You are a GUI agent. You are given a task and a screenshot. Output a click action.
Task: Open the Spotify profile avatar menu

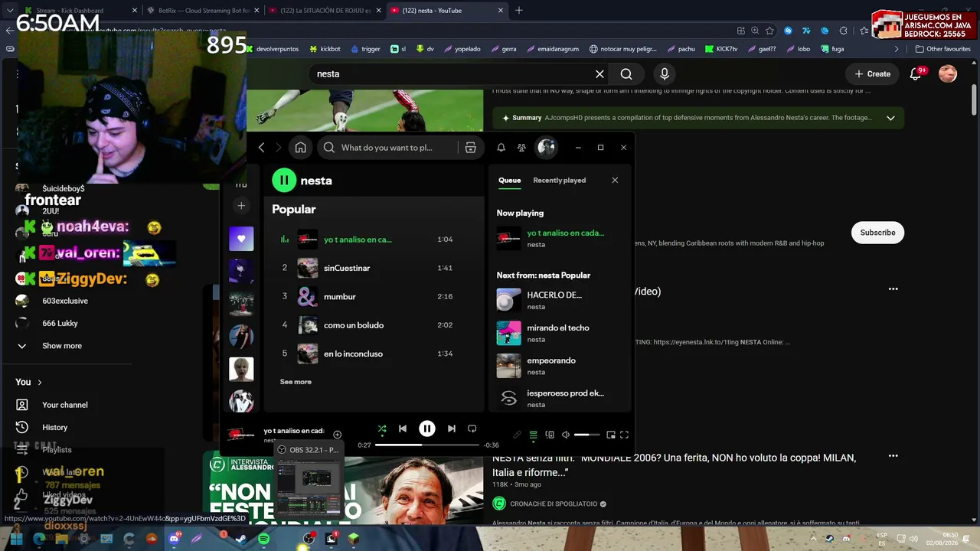(x=546, y=147)
